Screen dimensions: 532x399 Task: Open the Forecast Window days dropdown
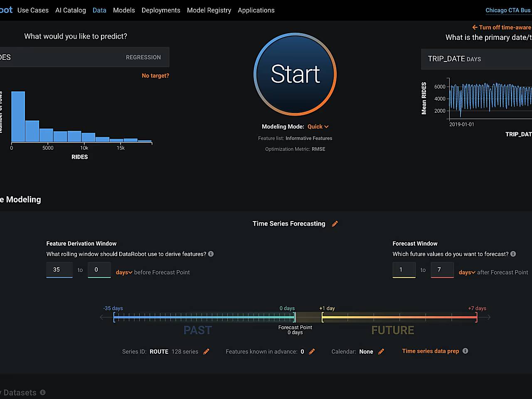click(466, 272)
